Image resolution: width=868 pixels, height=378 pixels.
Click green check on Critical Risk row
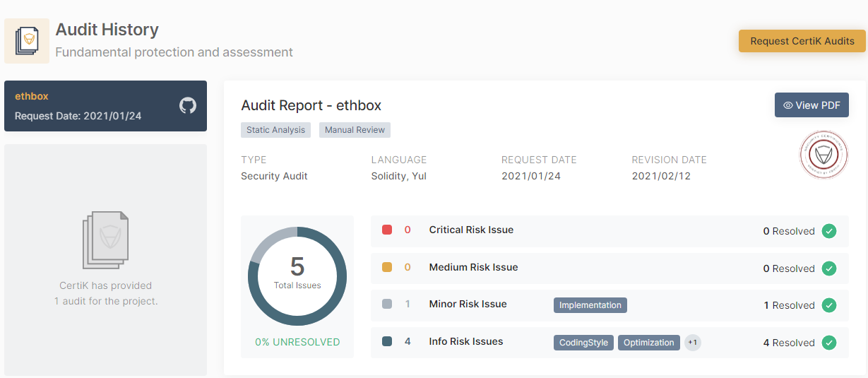click(x=829, y=231)
